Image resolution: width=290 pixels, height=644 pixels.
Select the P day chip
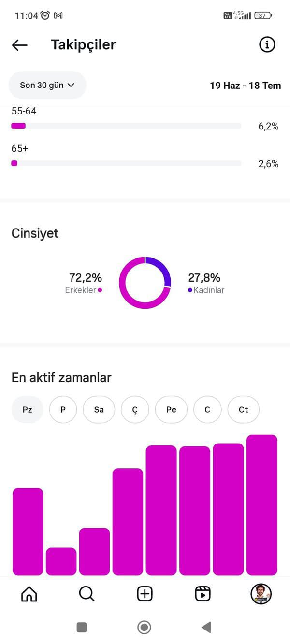pyautogui.click(x=63, y=409)
